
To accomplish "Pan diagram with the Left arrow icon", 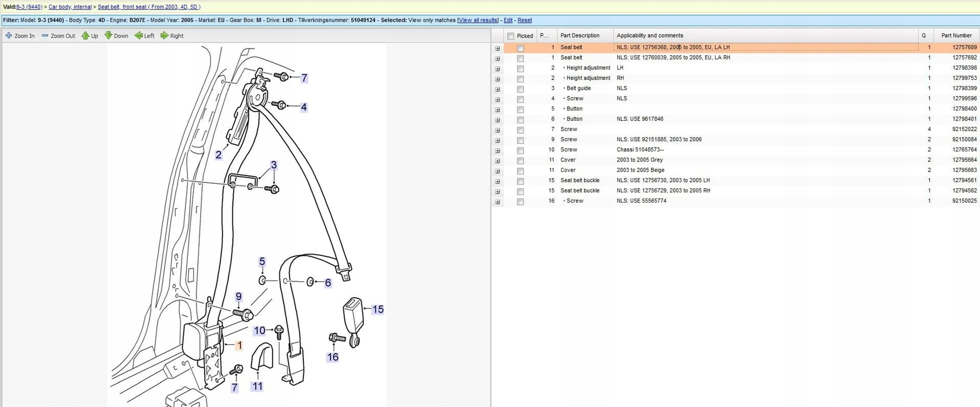I will point(138,36).
